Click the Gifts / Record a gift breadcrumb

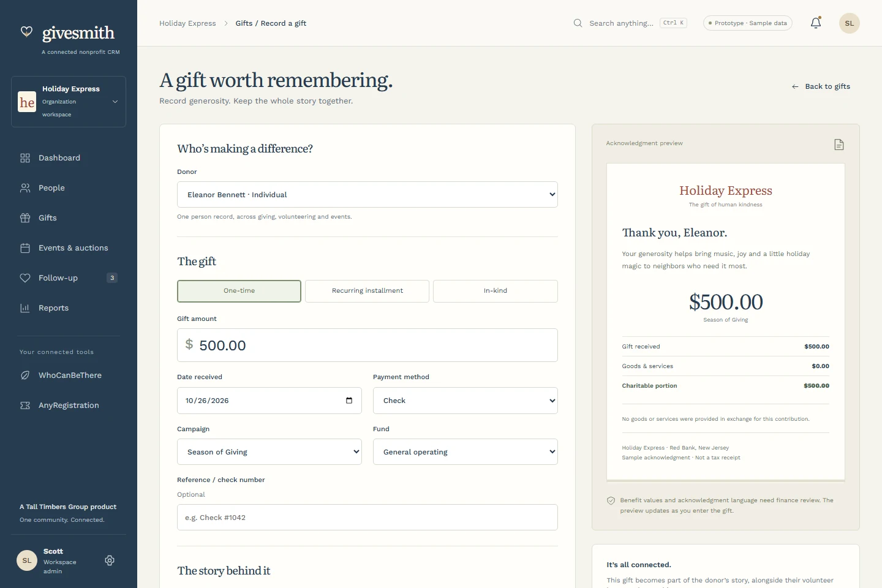(271, 23)
